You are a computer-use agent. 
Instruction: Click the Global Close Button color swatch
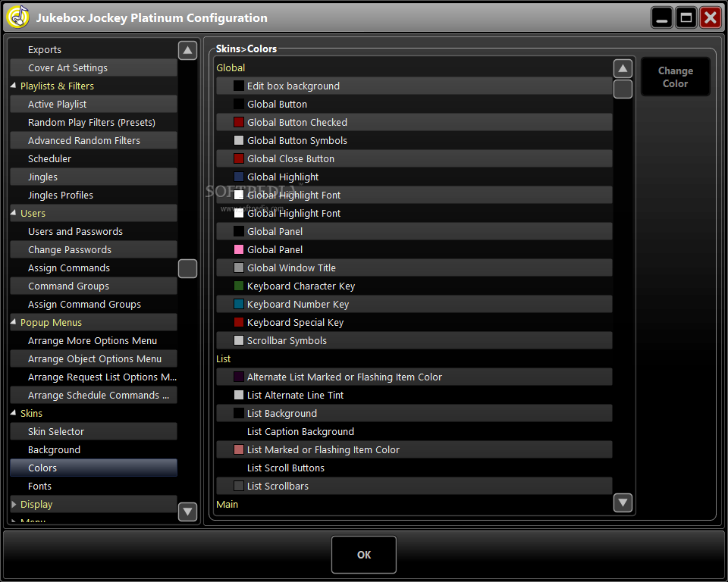click(x=239, y=158)
